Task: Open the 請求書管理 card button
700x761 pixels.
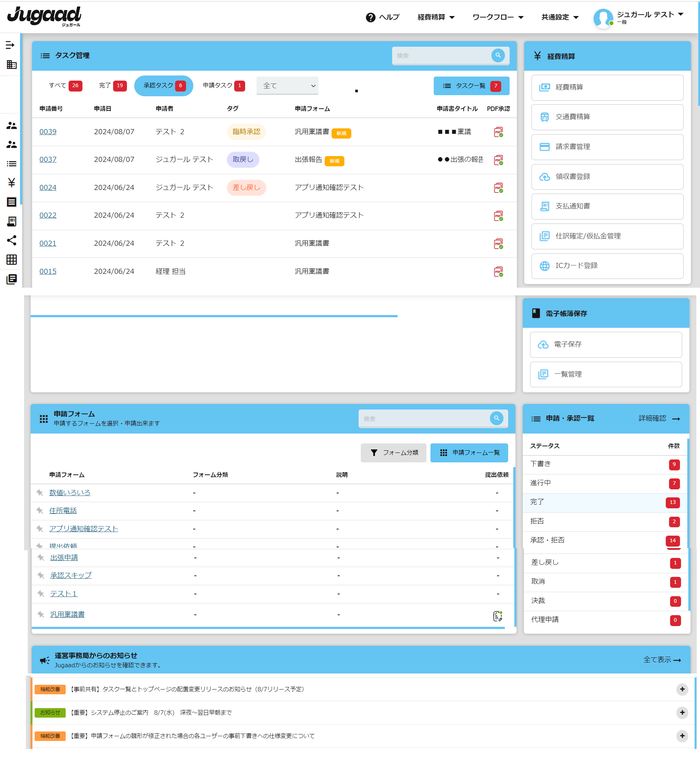Action: 607,147
